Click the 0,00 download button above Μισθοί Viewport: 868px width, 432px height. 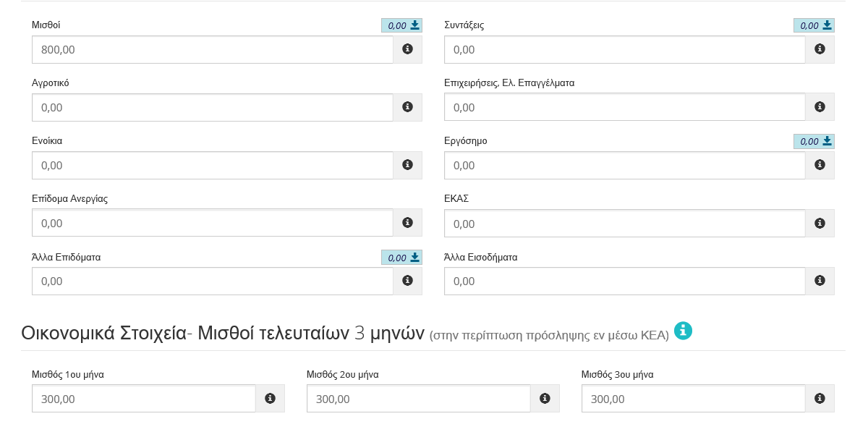401,25
